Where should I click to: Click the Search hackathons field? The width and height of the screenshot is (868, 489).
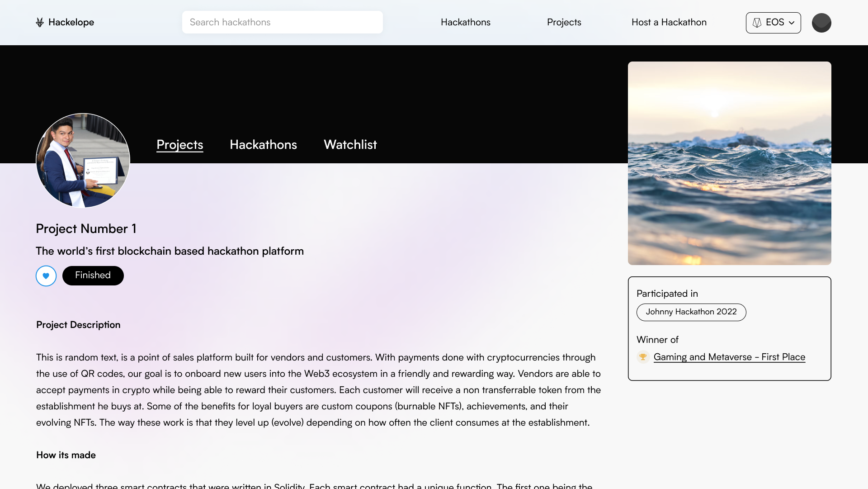click(x=282, y=22)
